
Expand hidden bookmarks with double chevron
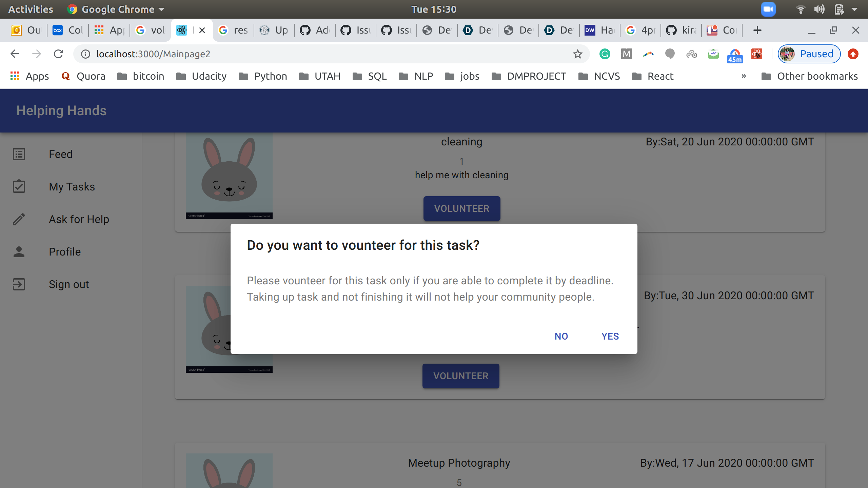(744, 76)
